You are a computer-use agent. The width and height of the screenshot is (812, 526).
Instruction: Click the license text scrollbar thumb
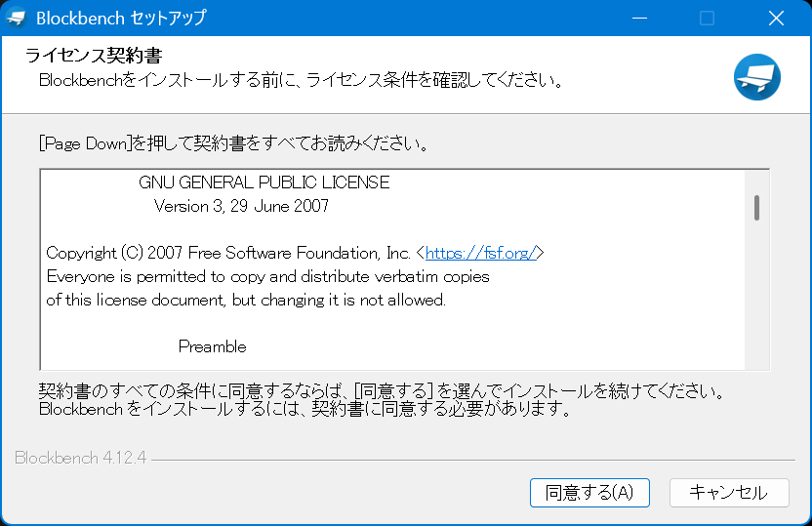tap(756, 208)
